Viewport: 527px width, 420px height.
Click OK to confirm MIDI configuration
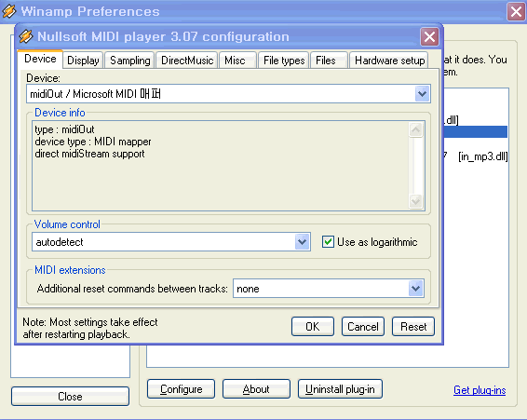point(313,327)
